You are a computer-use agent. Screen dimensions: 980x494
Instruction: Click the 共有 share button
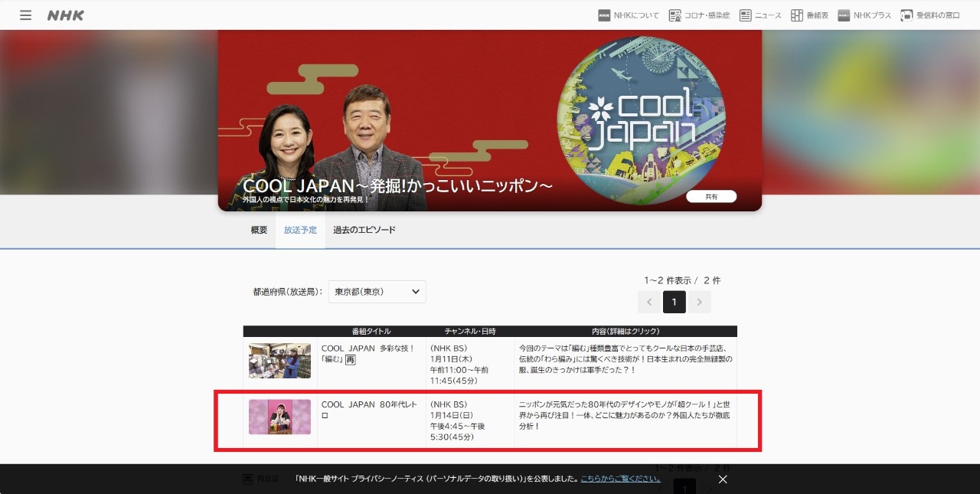coord(711,197)
